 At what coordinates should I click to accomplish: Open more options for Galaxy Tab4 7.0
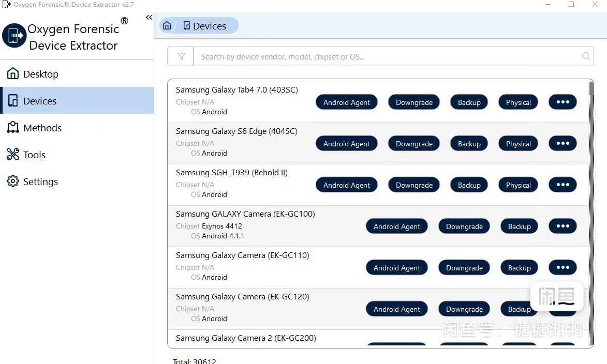click(563, 102)
